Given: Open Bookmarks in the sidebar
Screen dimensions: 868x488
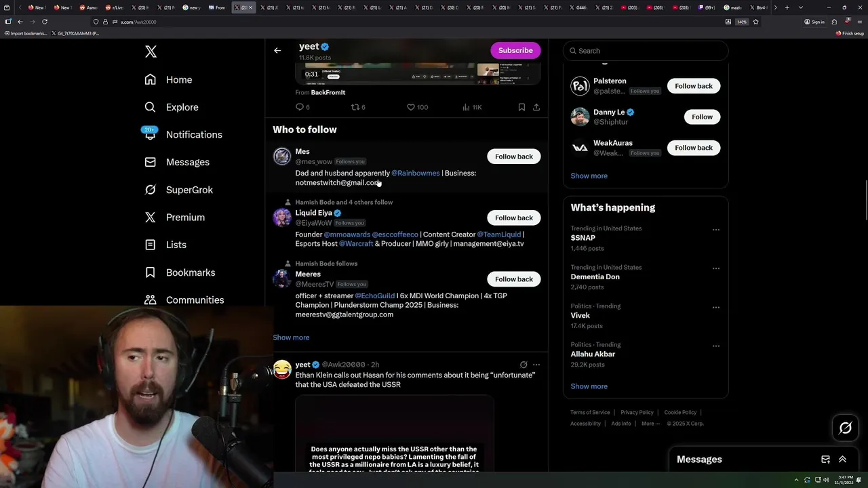Looking at the screenshot, I should 180,272.
